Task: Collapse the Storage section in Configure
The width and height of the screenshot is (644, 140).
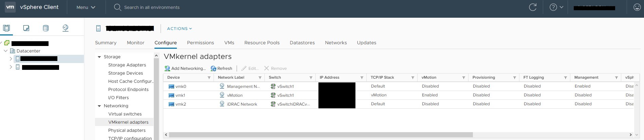Action: coord(99,57)
